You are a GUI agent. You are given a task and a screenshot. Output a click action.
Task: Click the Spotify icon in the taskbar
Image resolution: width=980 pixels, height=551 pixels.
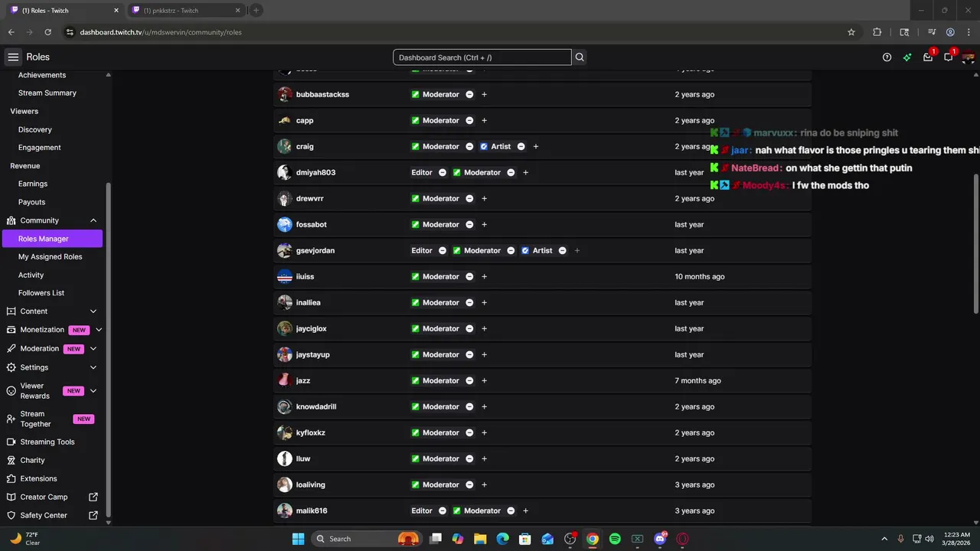click(615, 539)
